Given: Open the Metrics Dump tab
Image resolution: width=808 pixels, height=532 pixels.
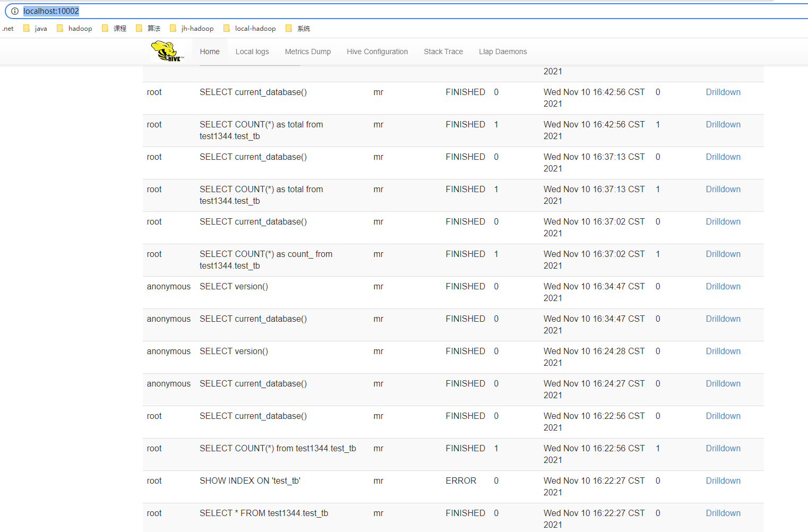Looking at the screenshot, I should pyautogui.click(x=308, y=52).
